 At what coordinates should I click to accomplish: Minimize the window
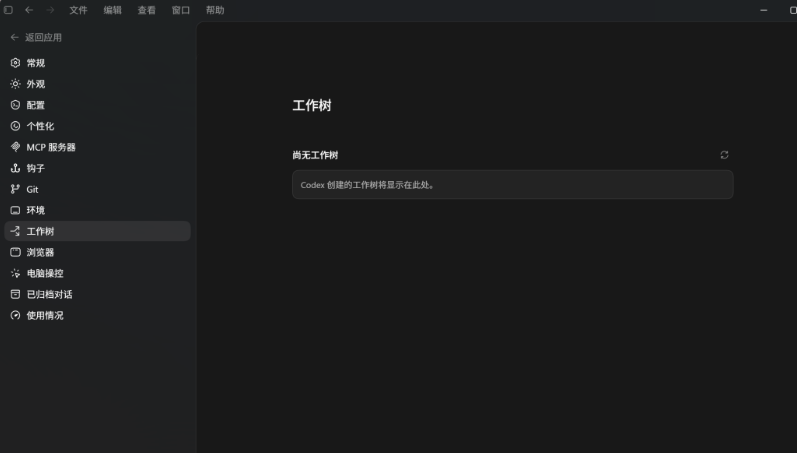click(x=763, y=10)
